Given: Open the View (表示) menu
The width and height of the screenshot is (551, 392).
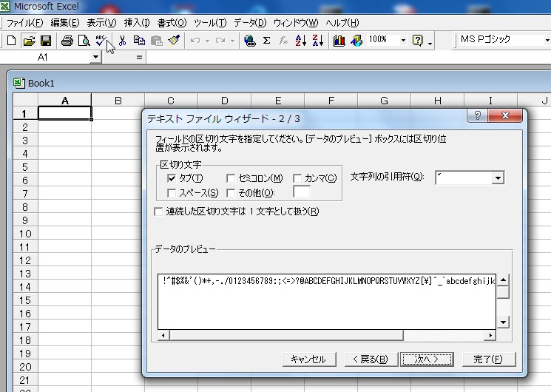Looking at the screenshot, I should pos(101,23).
